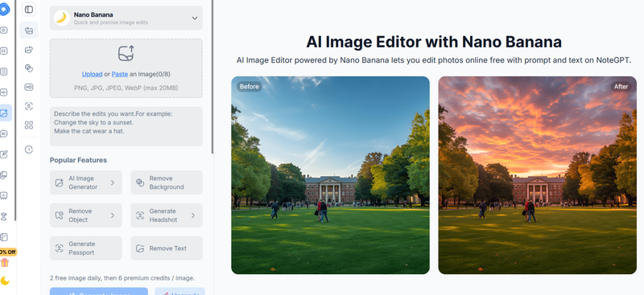Screen dimensions: 644x295
Task: Click the Upload link
Action: point(92,74)
